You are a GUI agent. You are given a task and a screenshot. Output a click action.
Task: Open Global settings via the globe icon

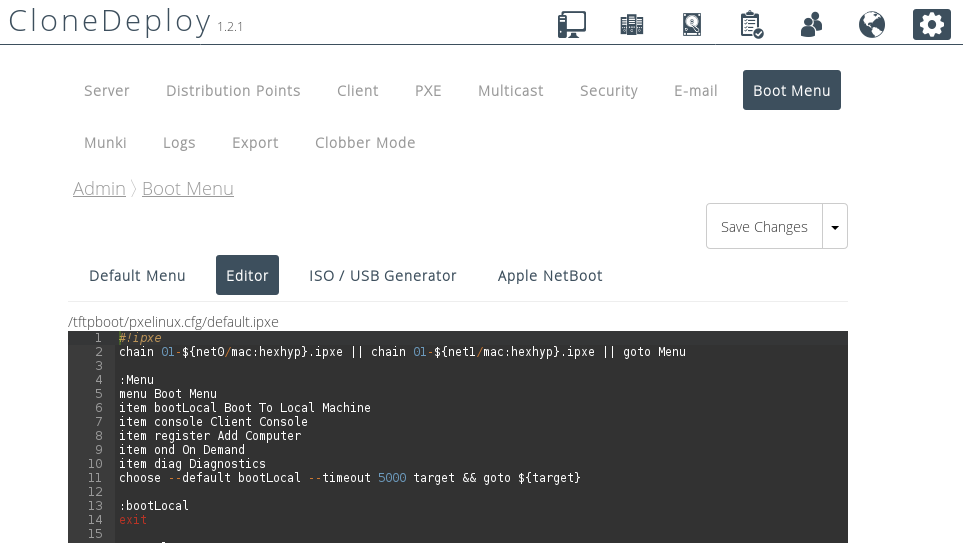872,24
